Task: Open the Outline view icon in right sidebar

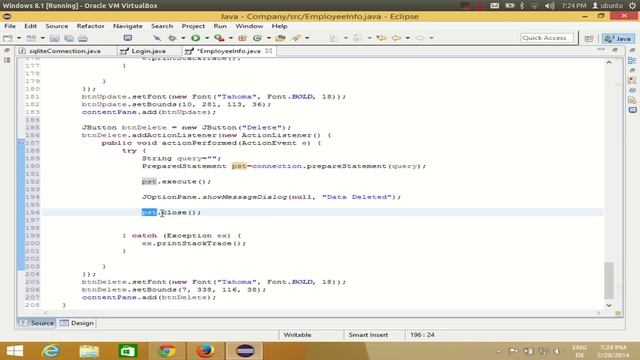Action: 632,61
